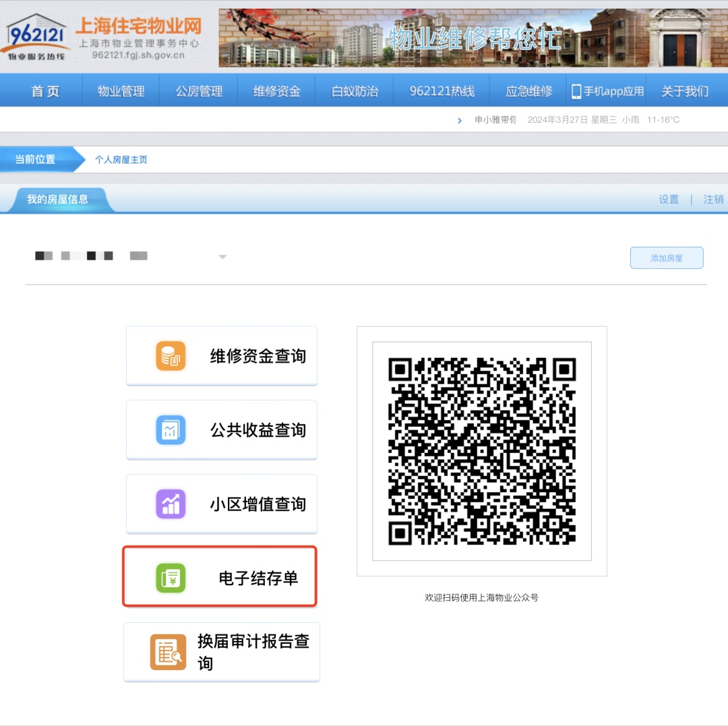728x726 pixels.
Task: Open the 关于我们 menu
Action: tap(685, 91)
